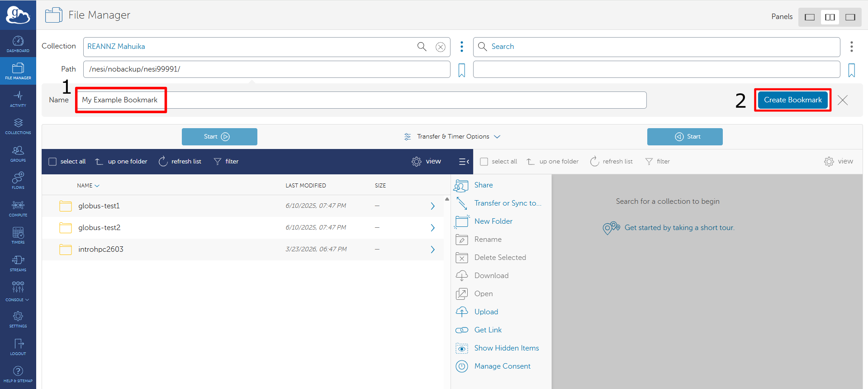This screenshot has width=868, height=389.
Task: Check select all in right panel
Action: coord(484,162)
